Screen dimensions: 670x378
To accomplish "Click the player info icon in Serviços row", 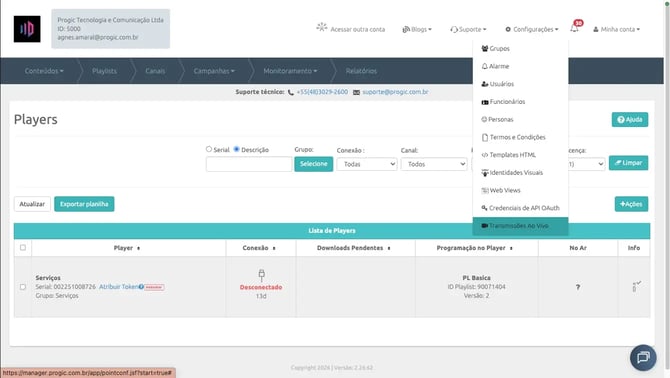I will pyautogui.click(x=636, y=287).
